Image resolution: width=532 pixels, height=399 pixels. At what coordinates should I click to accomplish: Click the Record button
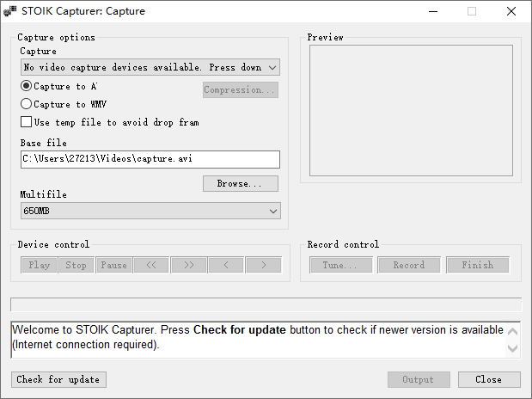pyautogui.click(x=409, y=265)
